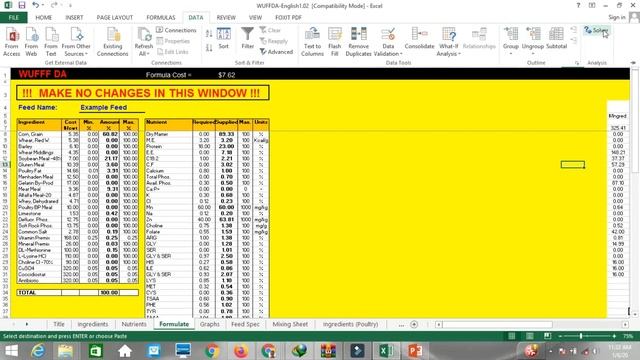Click zoom in plus button
640x360 pixels.
(x=614, y=336)
